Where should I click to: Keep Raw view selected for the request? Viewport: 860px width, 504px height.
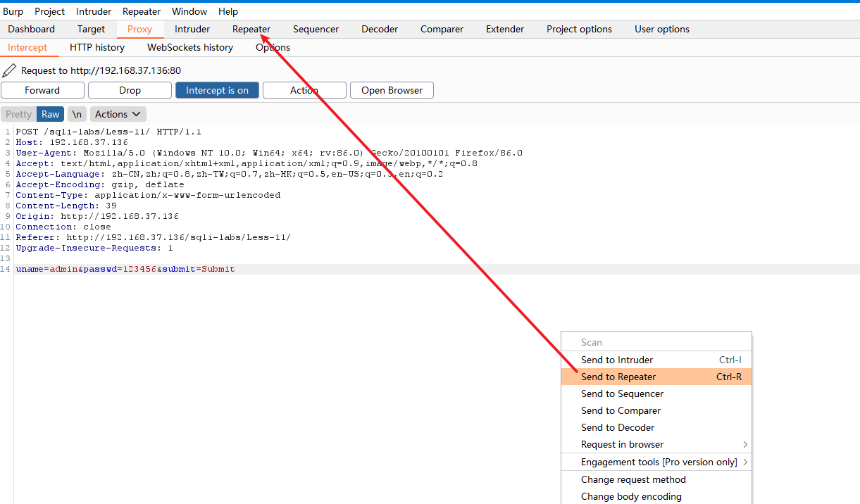(50, 113)
